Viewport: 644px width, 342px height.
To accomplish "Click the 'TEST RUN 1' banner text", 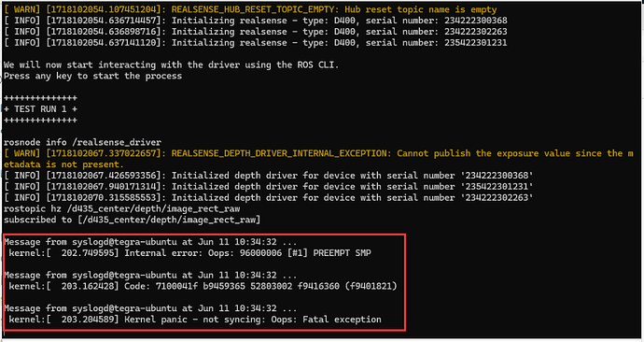I will (x=41, y=109).
